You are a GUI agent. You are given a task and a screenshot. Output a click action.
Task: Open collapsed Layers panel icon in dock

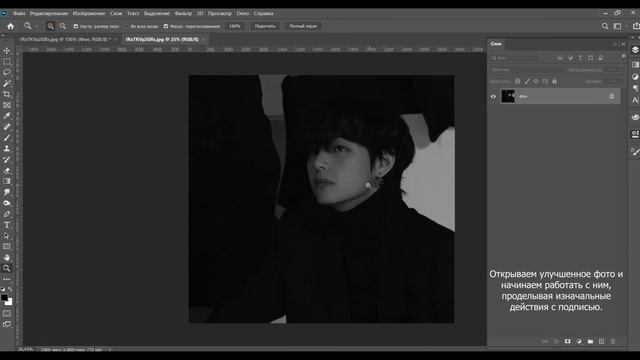[635, 50]
